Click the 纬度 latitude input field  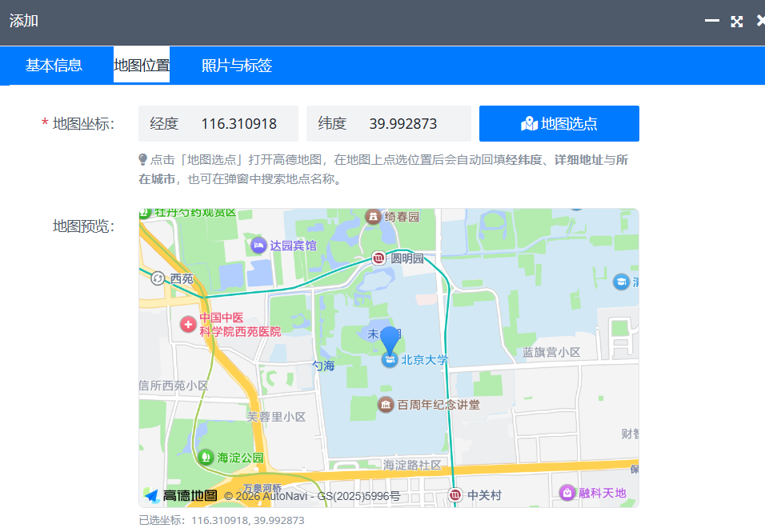pos(388,123)
